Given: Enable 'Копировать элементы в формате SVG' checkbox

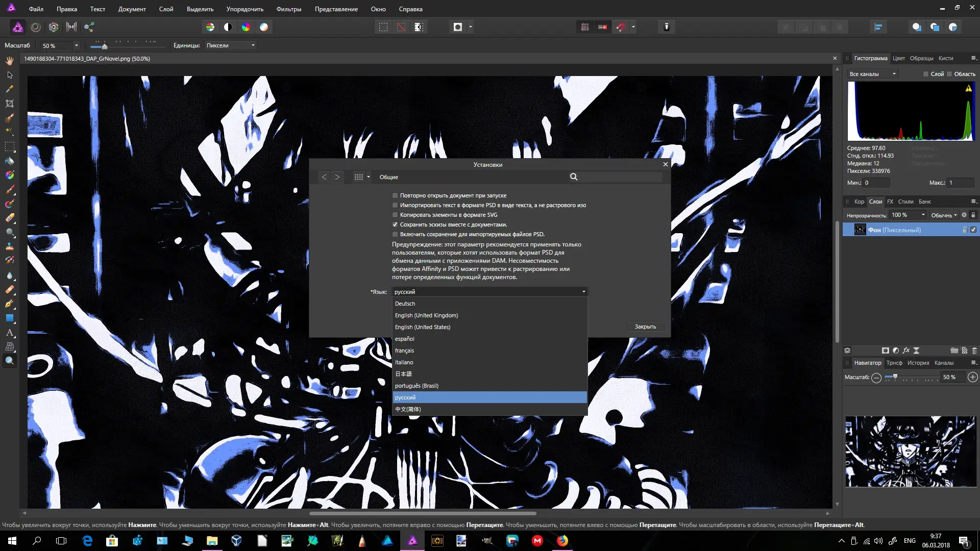Looking at the screenshot, I should point(395,215).
